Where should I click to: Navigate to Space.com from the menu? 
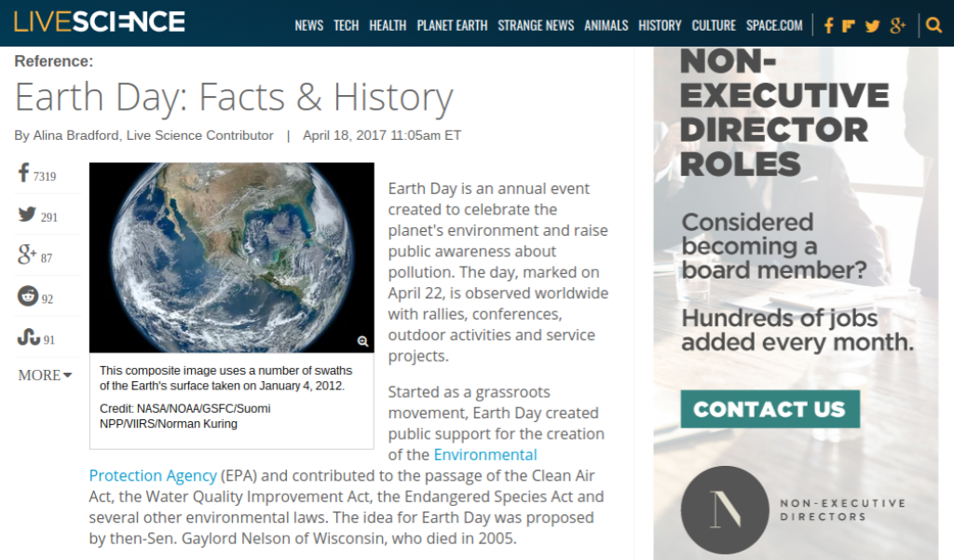coord(773,25)
